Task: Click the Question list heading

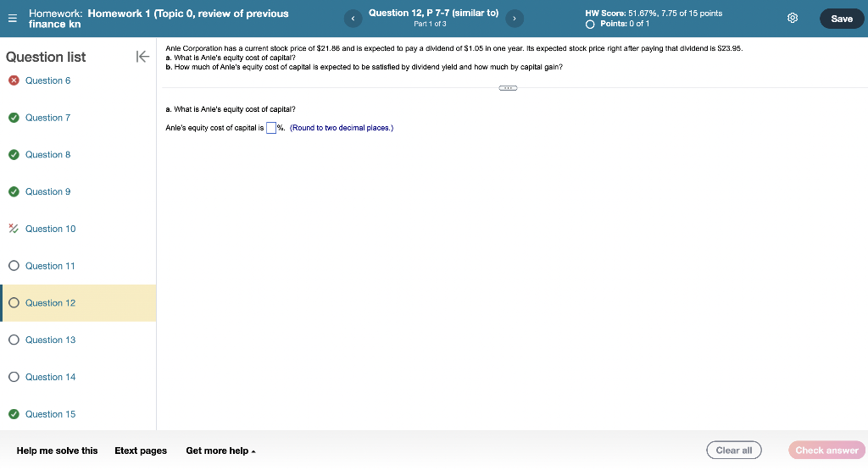Action: [46, 57]
